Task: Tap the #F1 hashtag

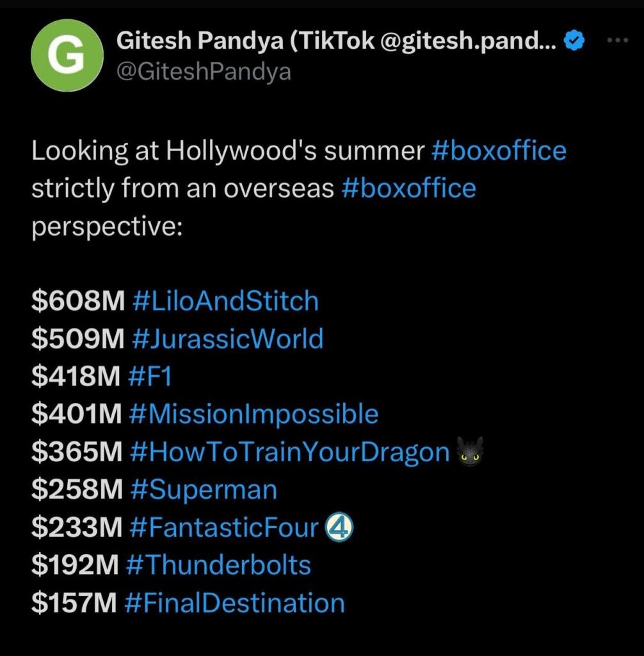Action: (x=150, y=377)
